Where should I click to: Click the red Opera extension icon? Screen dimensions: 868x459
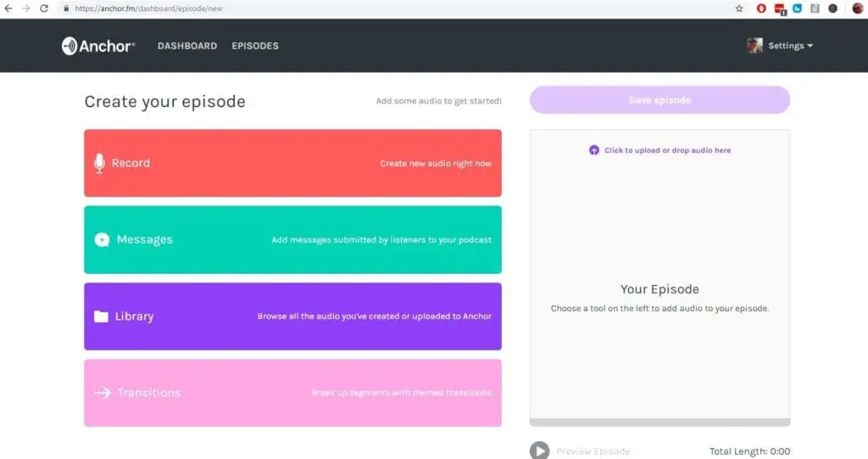tap(761, 8)
